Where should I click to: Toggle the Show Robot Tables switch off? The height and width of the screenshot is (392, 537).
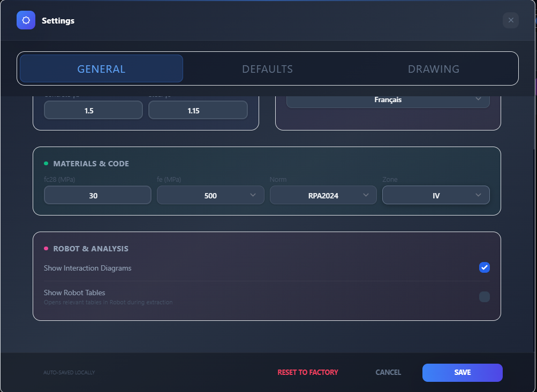coord(484,296)
